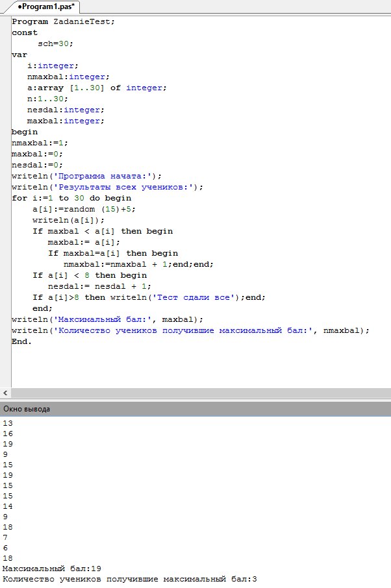
Task: Click the 'maxbal:integer;' declaration
Action: tap(66, 121)
